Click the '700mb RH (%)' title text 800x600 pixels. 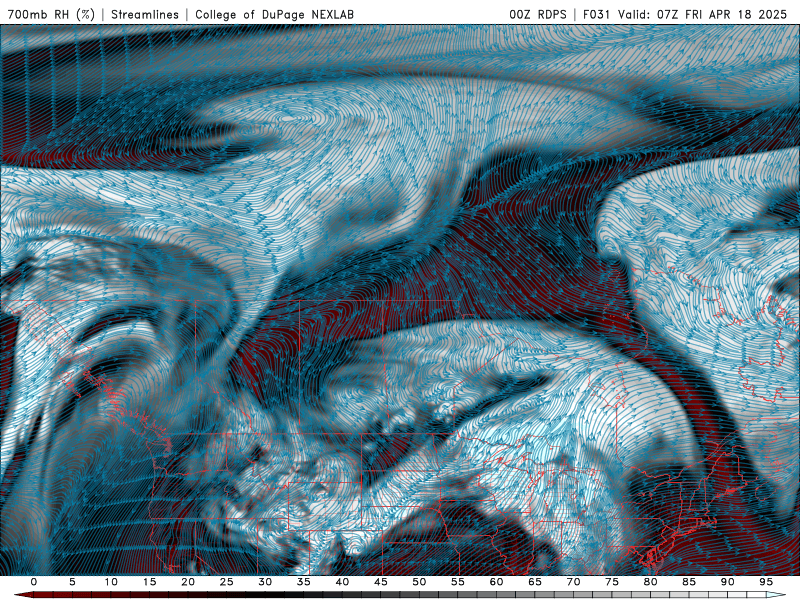click(51, 14)
